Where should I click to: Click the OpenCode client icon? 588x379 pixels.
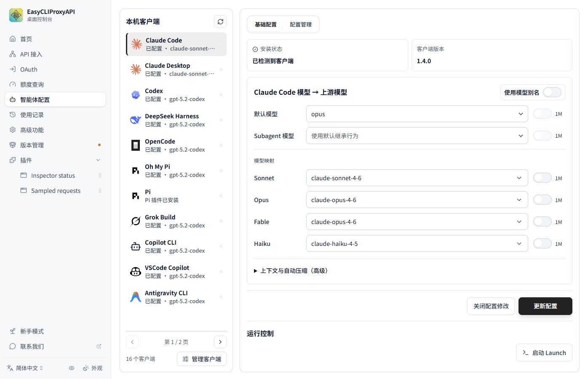pyautogui.click(x=136, y=145)
